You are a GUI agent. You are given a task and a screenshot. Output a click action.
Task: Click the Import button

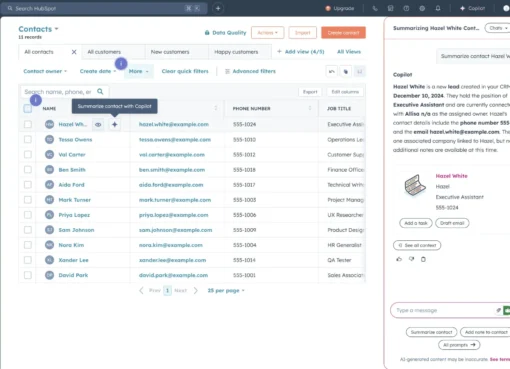[x=302, y=33]
